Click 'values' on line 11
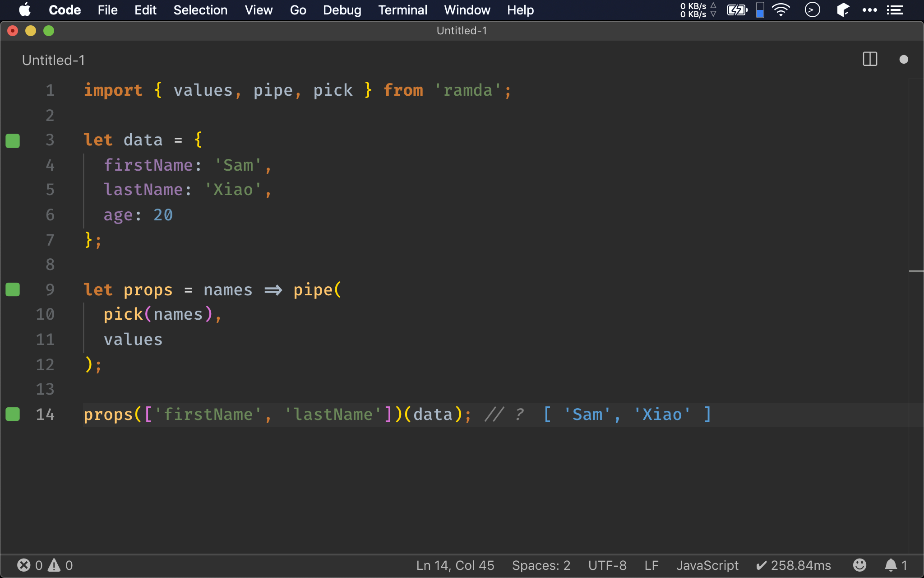The image size is (924, 578). 133,340
